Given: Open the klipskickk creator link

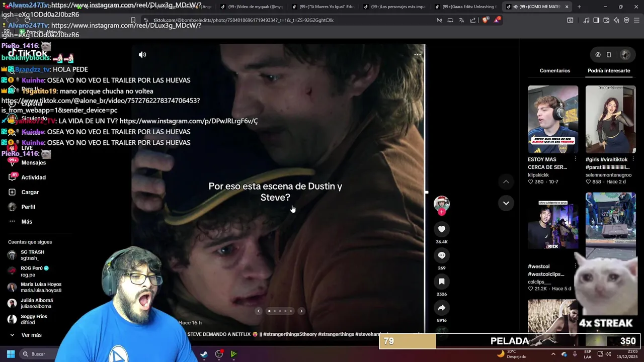Looking at the screenshot, I should point(538,175).
